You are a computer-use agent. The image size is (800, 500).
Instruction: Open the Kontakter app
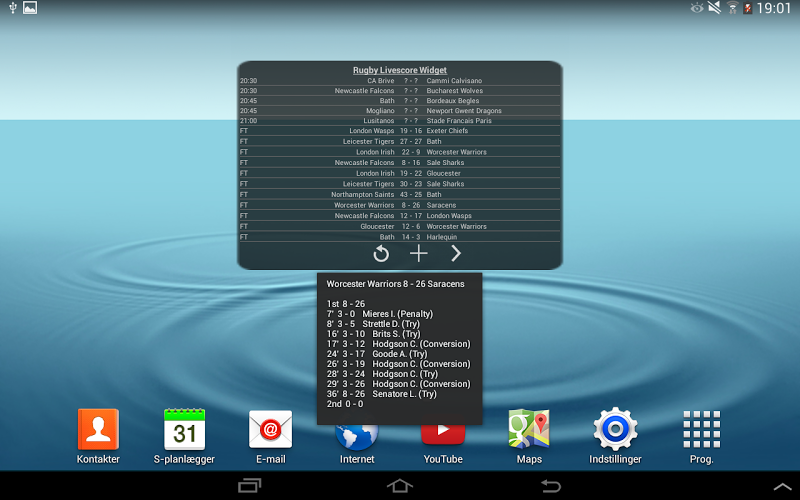(98, 436)
